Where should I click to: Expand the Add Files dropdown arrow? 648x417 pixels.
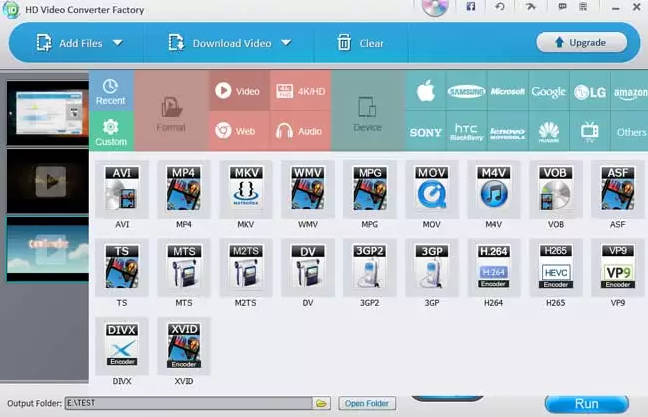click(x=118, y=43)
